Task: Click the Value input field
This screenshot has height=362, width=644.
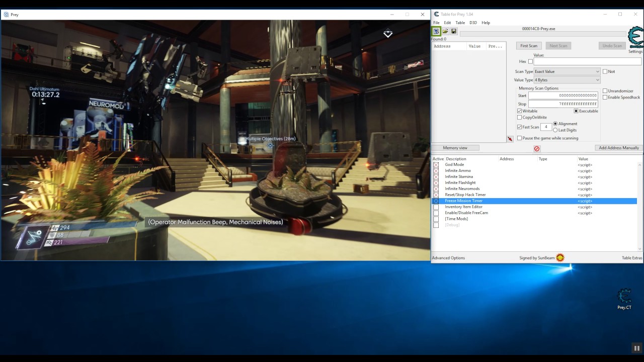Action: [588, 61]
